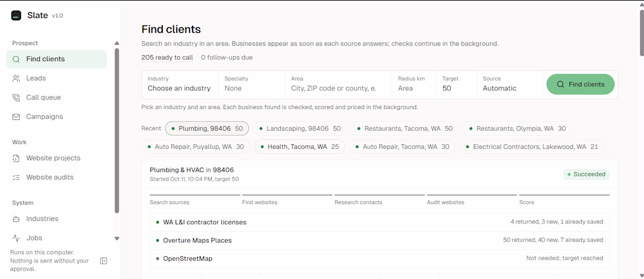Click the sidebar vertical scrollbar
The height and width of the screenshot is (279, 644).
pos(117,131)
